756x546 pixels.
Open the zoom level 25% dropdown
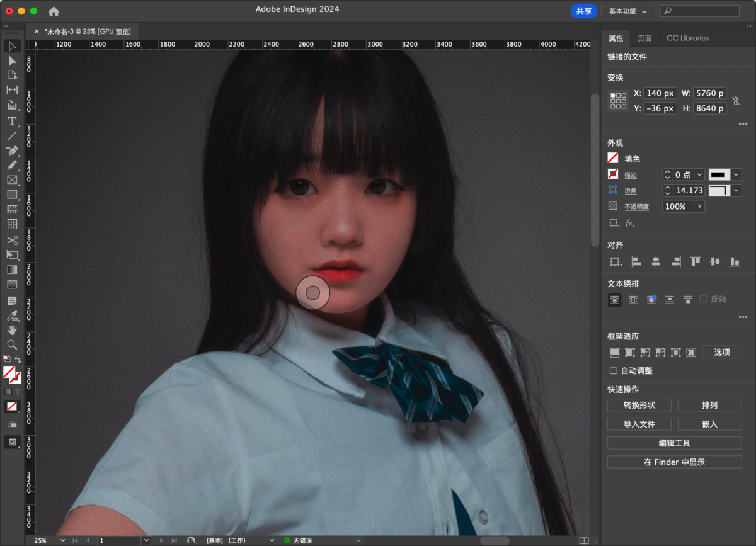[x=62, y=540]
